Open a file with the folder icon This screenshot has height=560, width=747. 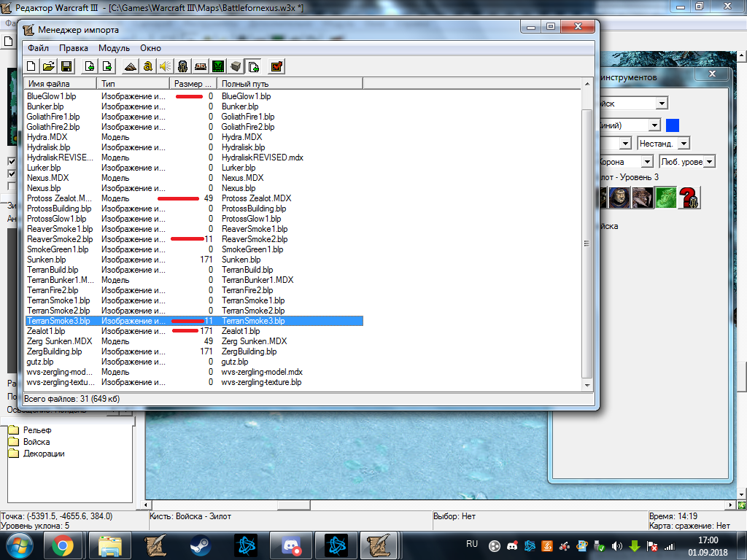click(49, 66)
